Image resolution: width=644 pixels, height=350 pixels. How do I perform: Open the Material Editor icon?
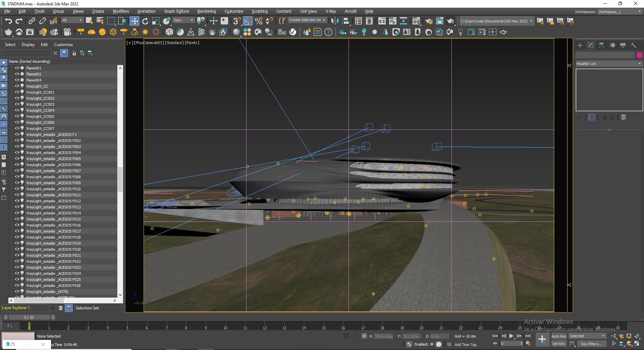click(x=416, y=21)
